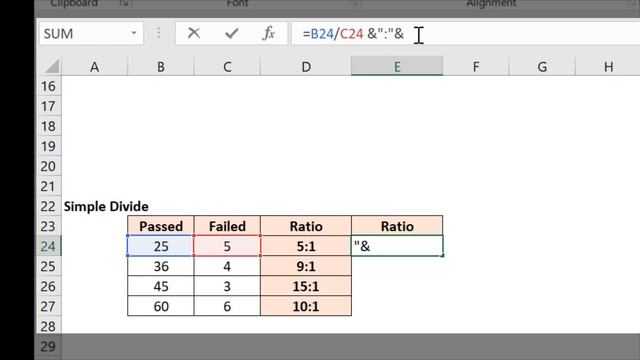Select column A header

(94, 67)
